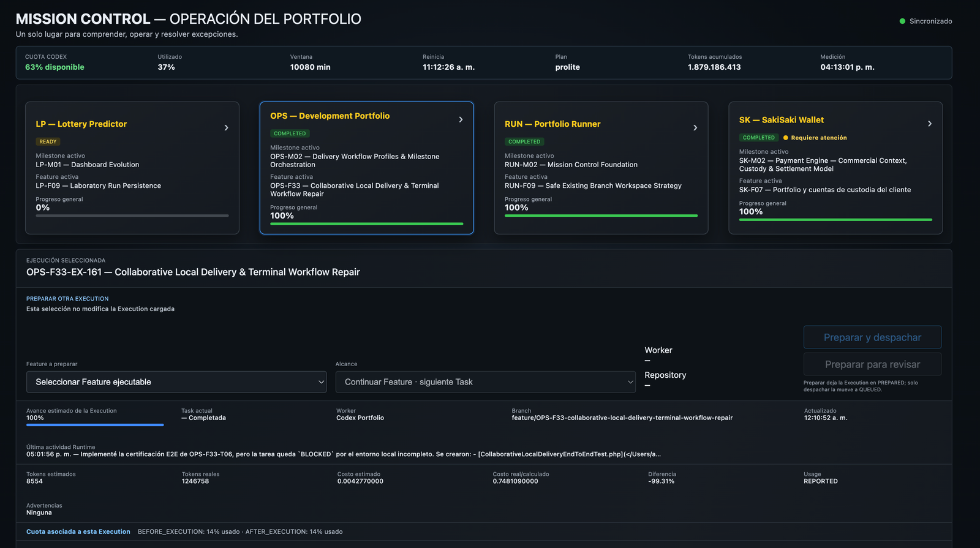Open the Continuar Feature · siguiente Task dropdown
This screenshot has height=548, width=980.
[x=486, y=382]
